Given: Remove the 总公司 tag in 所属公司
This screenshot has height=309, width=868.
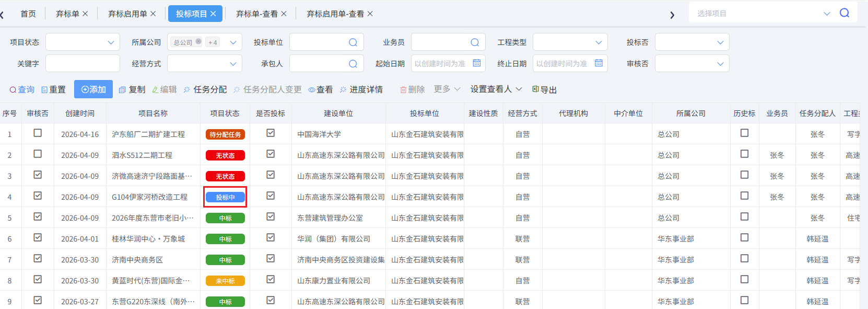Looking at the screenshot, I should [x=198, y=42].
